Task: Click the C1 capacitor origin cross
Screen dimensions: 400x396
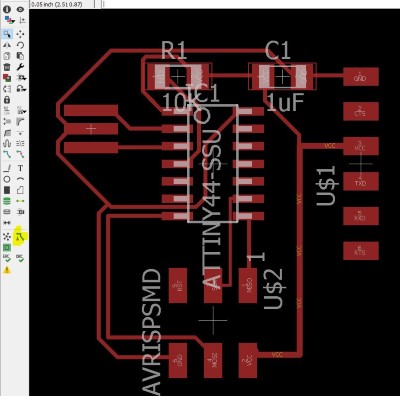Action: 282,77
